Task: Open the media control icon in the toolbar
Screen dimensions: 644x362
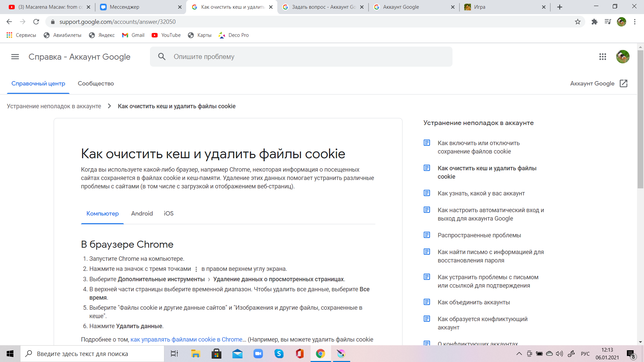Action: (x=608, y=22)
